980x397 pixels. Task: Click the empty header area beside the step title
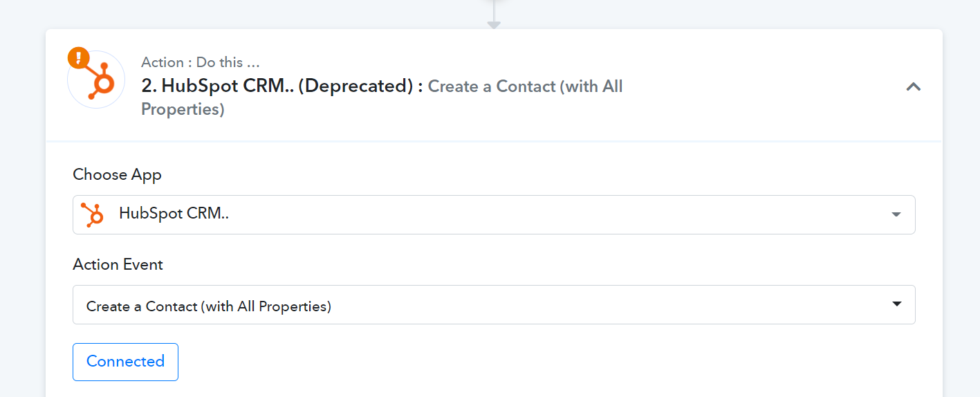(x=761, y=86)
